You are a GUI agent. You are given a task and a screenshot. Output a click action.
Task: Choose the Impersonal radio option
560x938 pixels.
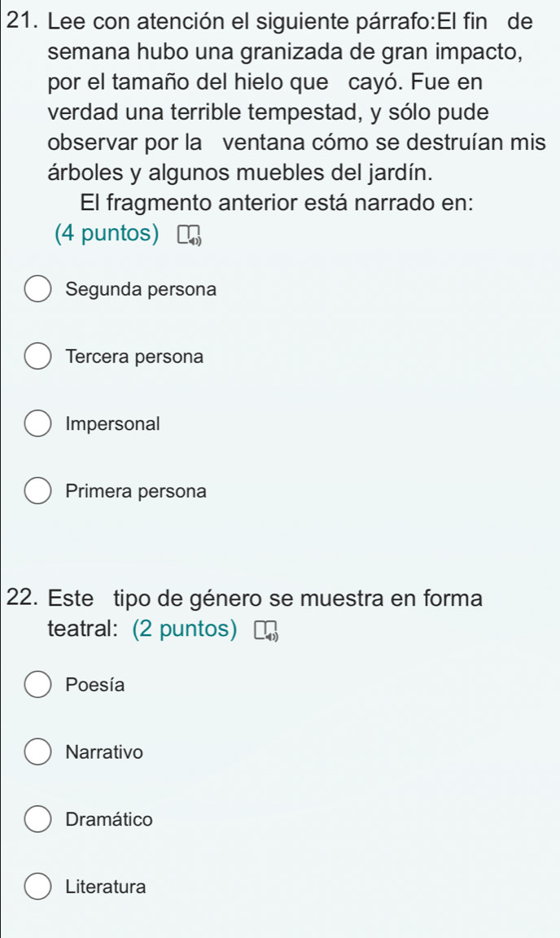(x=37, y=424)
